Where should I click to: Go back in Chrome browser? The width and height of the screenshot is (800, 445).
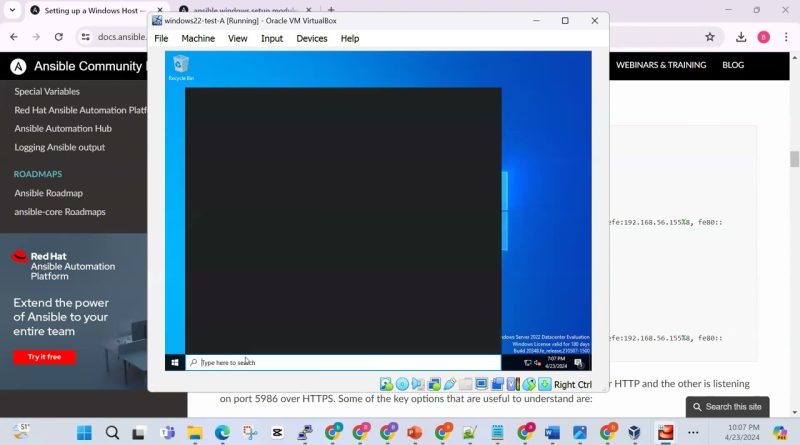point(14,37)
